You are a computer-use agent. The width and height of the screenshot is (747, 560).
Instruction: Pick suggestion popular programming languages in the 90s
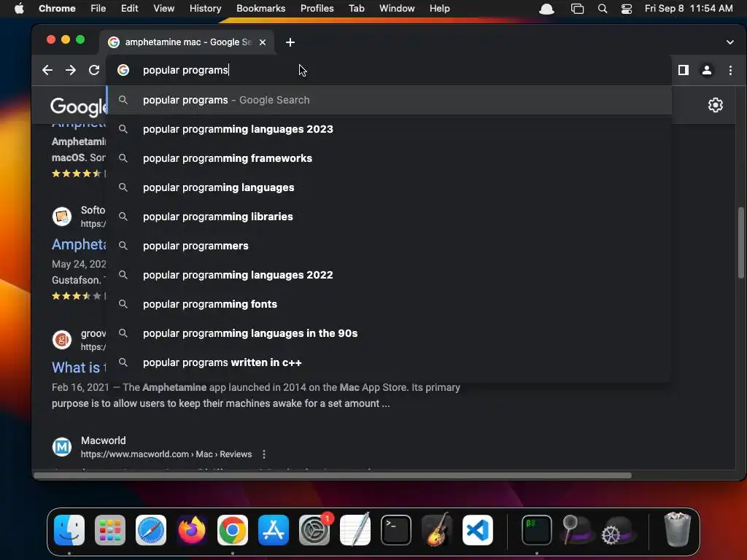click(x=389, y=333)
